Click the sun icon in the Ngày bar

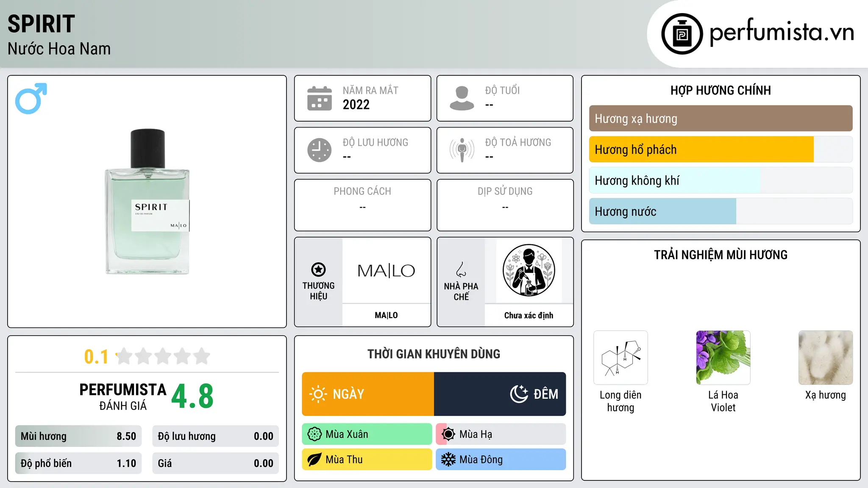(x=318, y=394)
